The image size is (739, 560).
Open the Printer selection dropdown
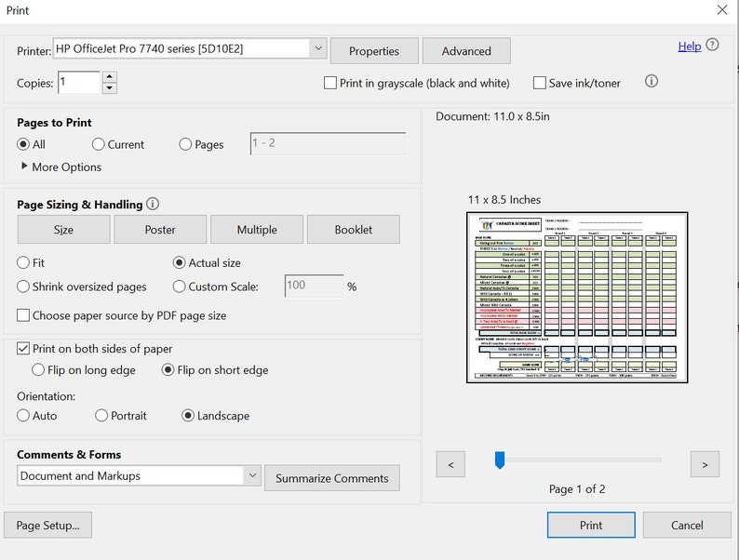[318, 48]
